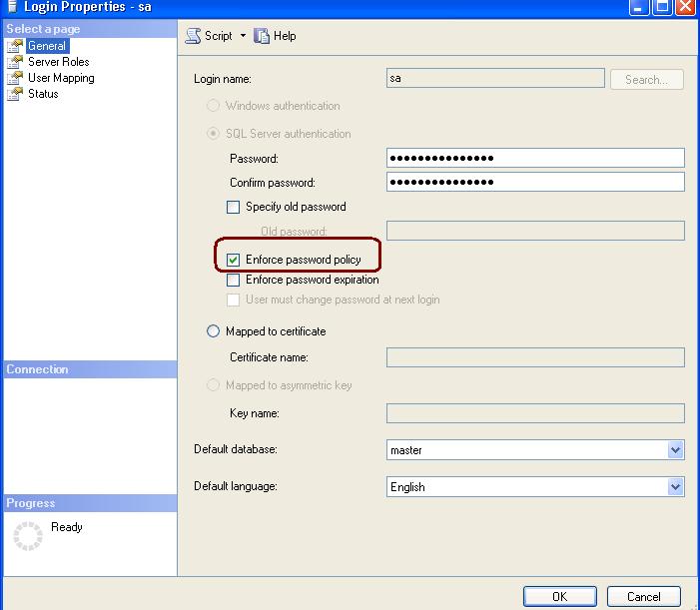This screenshot has height=610, width=700.
Task: Select the Mapped to certificate radio button
Action: [213, 331]
